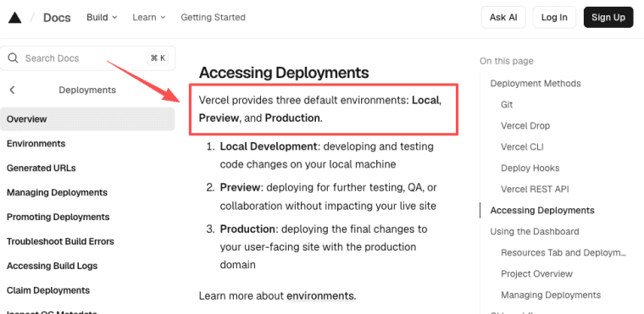Open Claim Deployments sidebar page
The image size is (644, 314).
pos(48,290)
